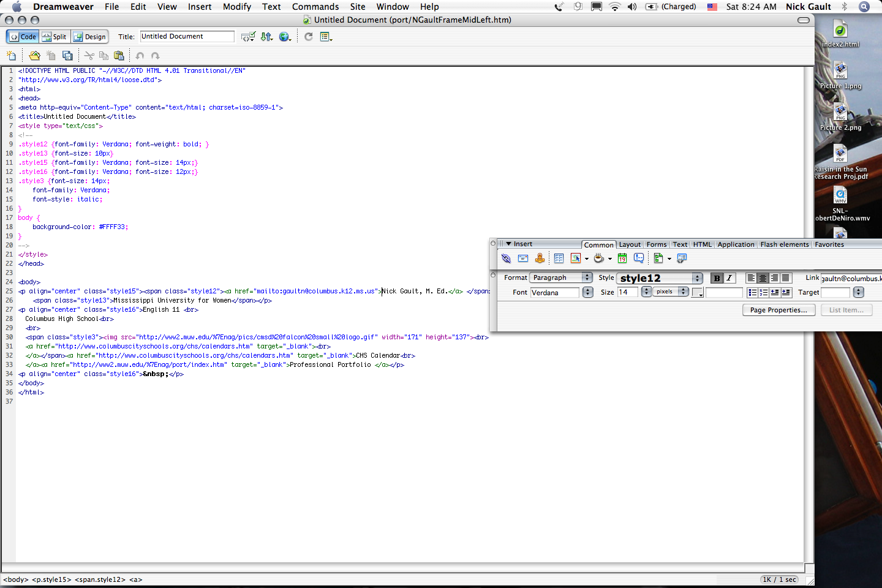Click the Open file folder icon
The image size is (882, 588).
point(34,56)
